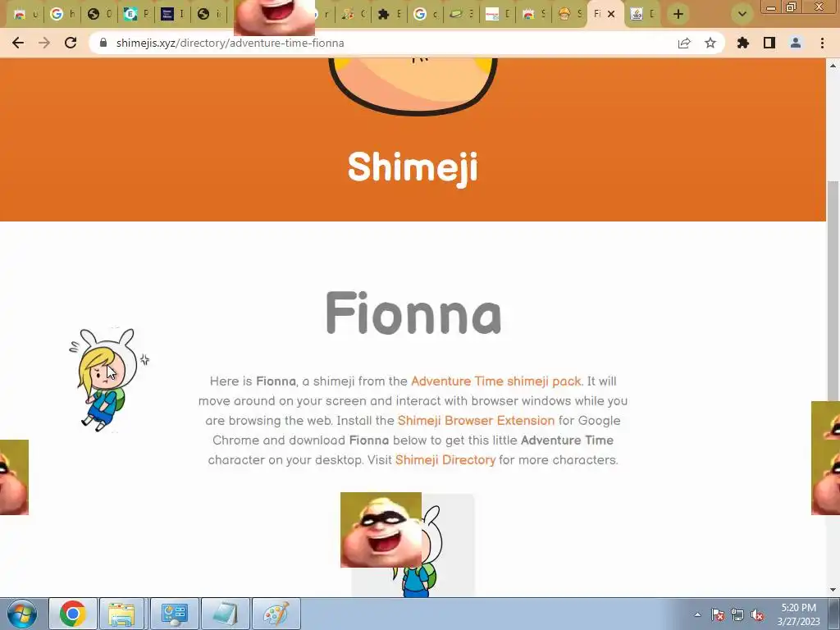Switch to the paint palette icon tab
This screenshot has height=630, width=840.
354,14
